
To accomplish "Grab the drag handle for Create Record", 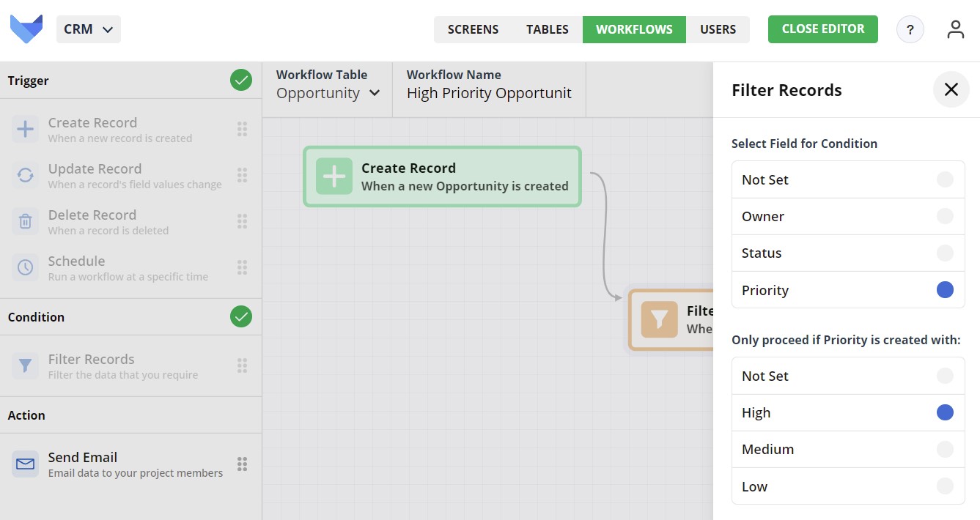I will (242, 130).
